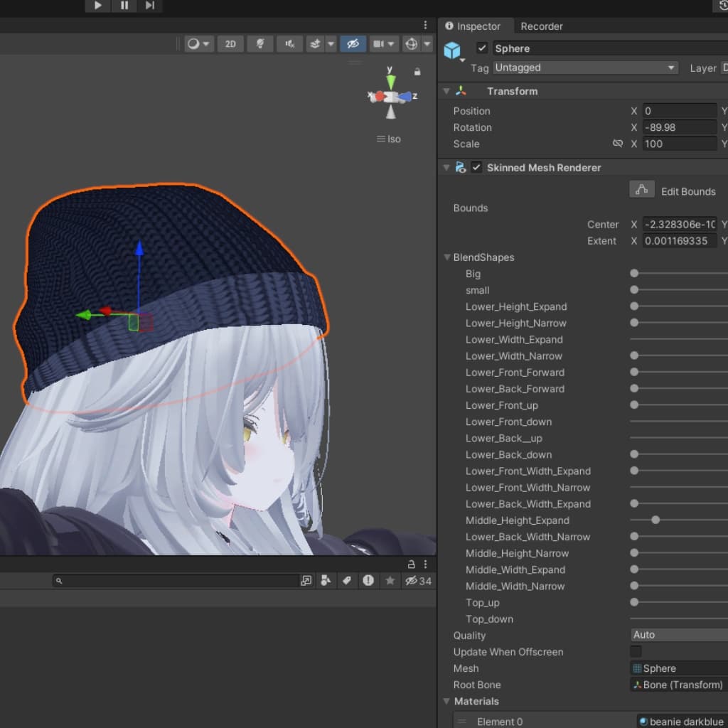Adjust the Top_up blendshape slider
This screenshot has height=728, width=728.
pyautogui.click(x=679, y=602)
